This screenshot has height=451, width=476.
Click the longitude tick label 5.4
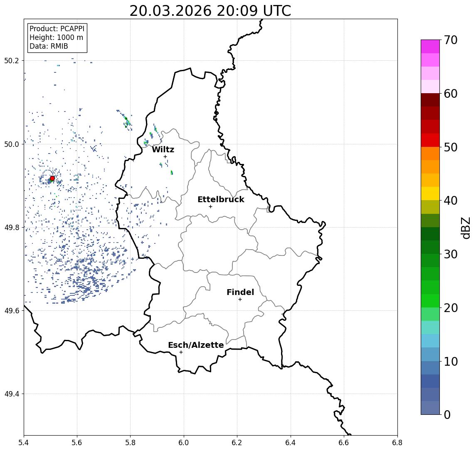(x=24, y=443)
